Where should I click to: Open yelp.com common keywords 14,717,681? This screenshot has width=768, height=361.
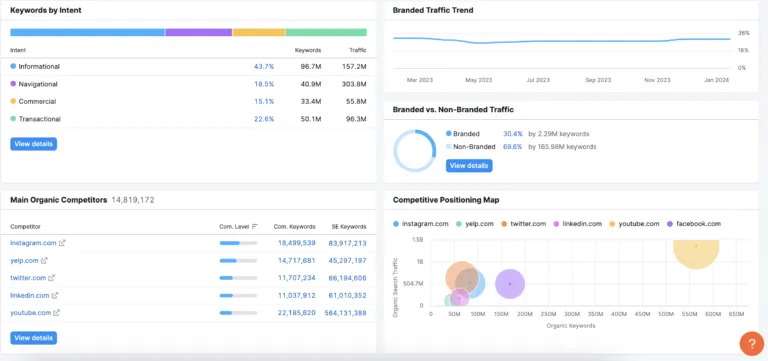point(297,261)
